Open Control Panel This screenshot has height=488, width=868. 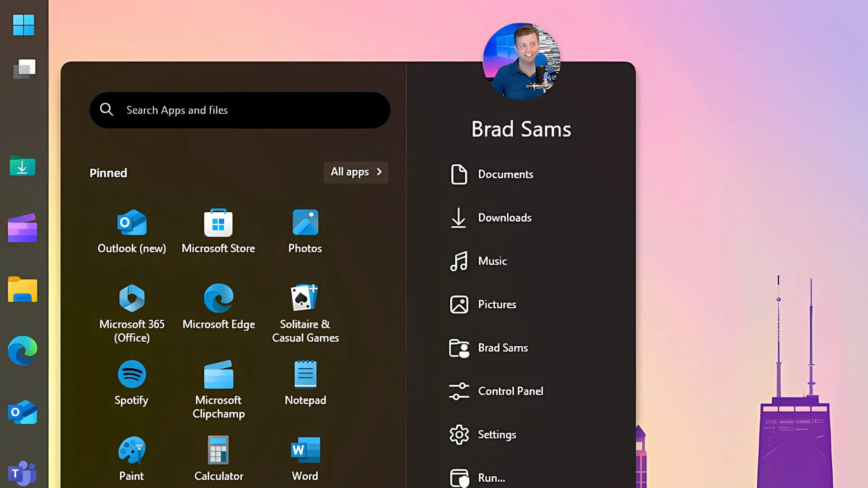tap(510, 391)
